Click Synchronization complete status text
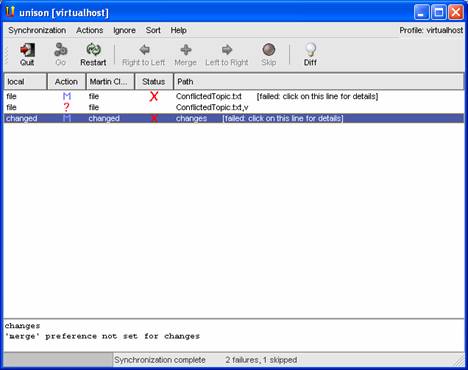The image size is (468, 370). pos(160,360)
